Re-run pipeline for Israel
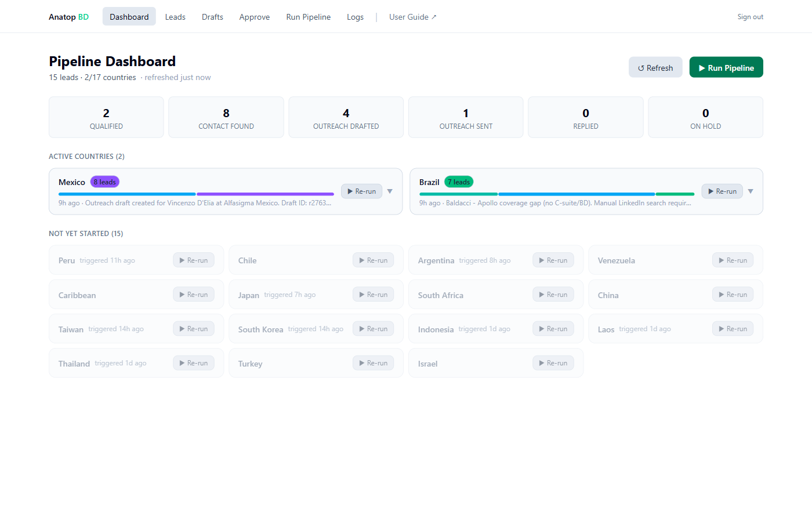 pyautogui.click(x=553, y=363)
